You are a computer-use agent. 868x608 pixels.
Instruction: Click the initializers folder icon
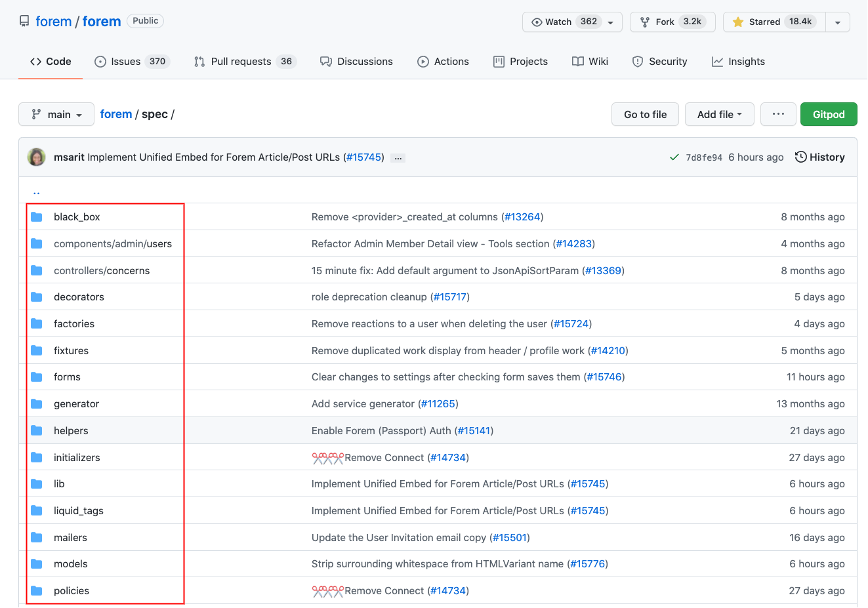click(x=37, y=458)
